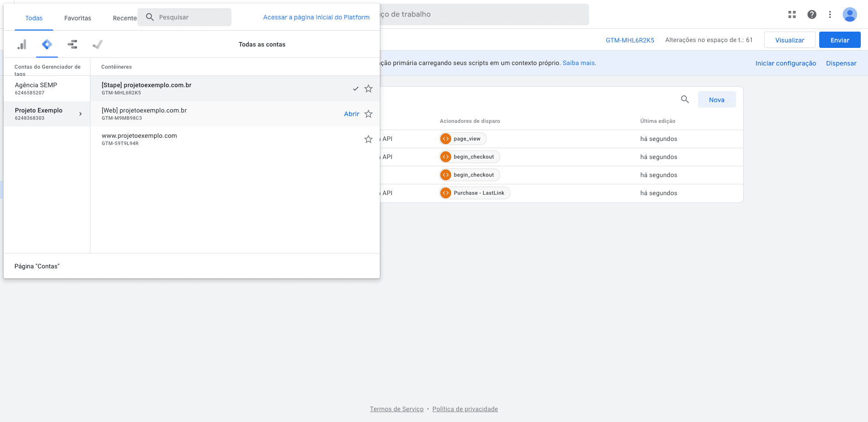
Task: Click the page_view trigger icon
Action: click(446, 139)
